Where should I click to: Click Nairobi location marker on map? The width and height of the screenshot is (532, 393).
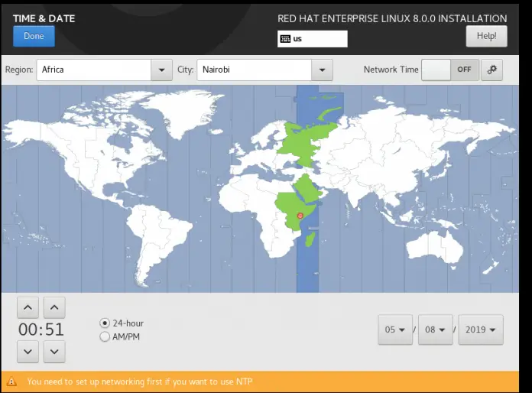pyautogui.click(x=300, y=216)
